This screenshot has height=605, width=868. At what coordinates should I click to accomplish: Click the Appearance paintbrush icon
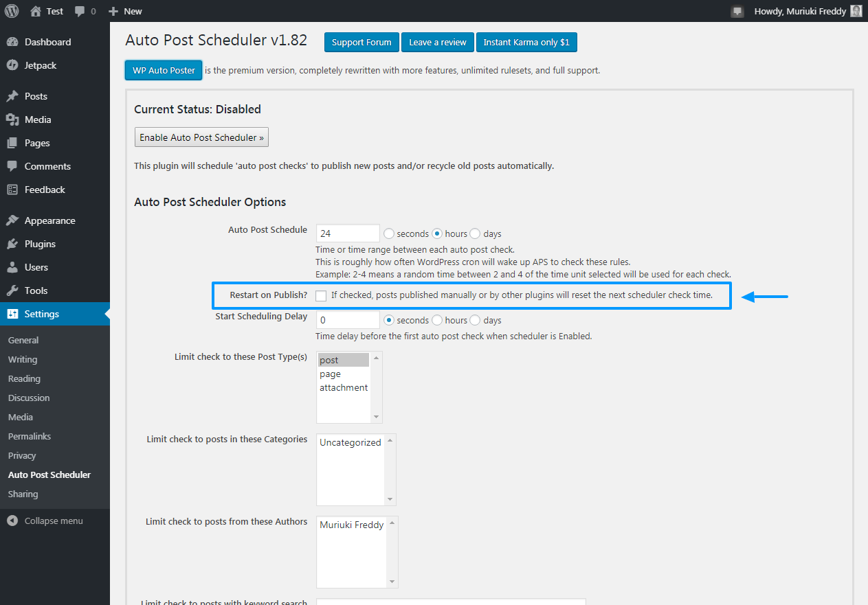[12, 220]
